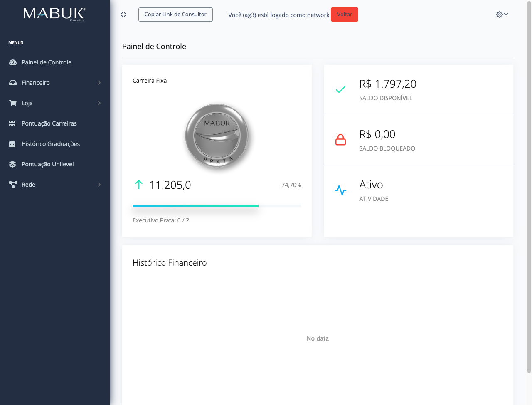532x405 pixels.
Task: Click the layers icon for Pontuação Unilevel
Action: [12, 164]
